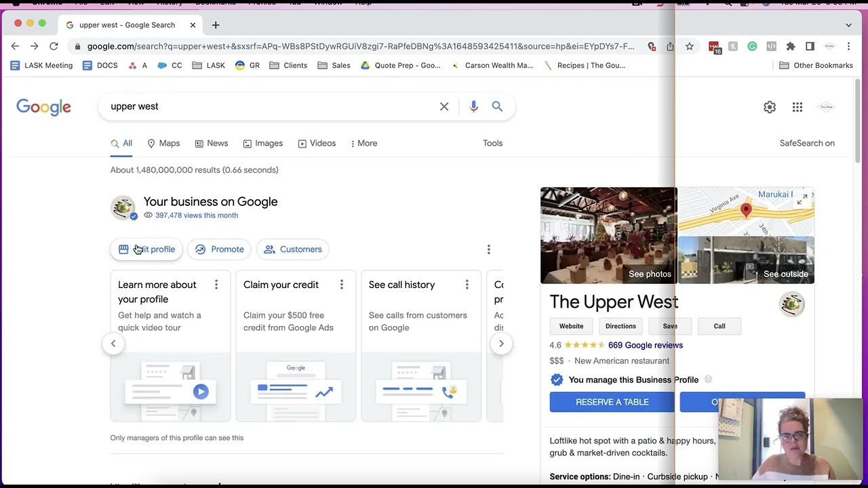Open the See outside thumbnail
This screenshot has width=868, height=488.
(x=746, y=260)
